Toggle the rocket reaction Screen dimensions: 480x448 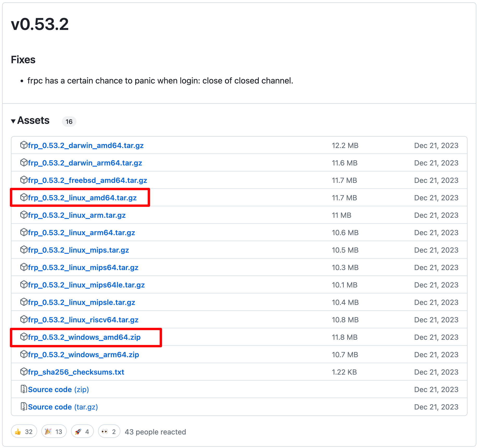82,432
